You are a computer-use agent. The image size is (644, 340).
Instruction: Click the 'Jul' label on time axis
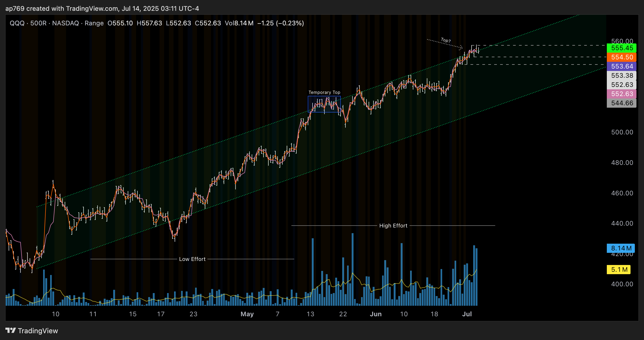coord(467,314)
